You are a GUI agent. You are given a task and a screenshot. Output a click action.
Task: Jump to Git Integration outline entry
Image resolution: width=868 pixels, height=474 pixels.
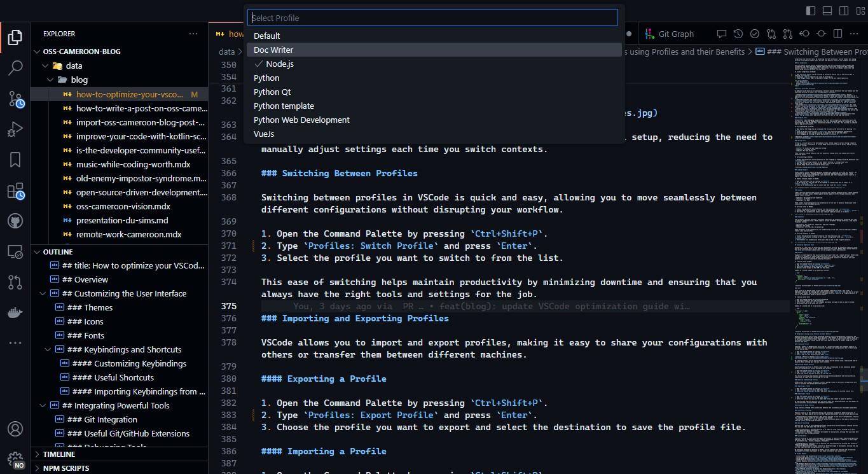pos(120,419)
